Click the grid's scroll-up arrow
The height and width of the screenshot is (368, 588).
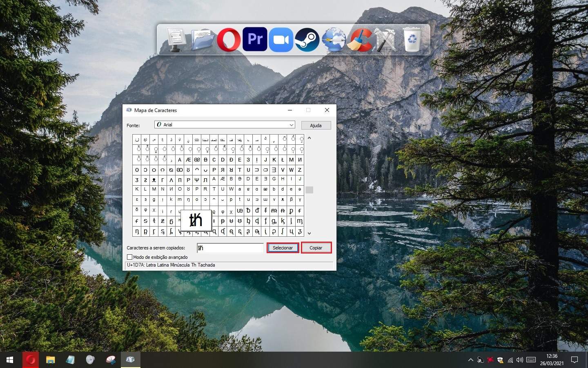(x=309, y=138)
